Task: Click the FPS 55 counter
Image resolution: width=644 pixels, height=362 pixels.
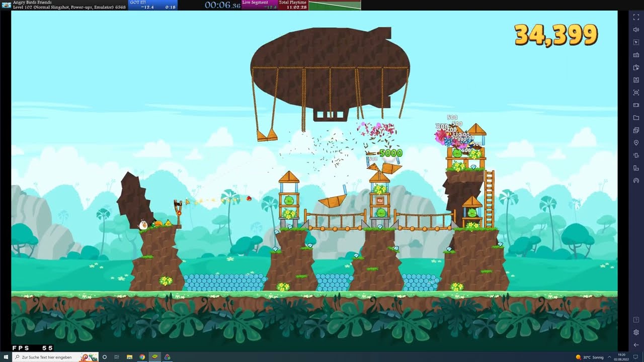Action: point(33,348)
